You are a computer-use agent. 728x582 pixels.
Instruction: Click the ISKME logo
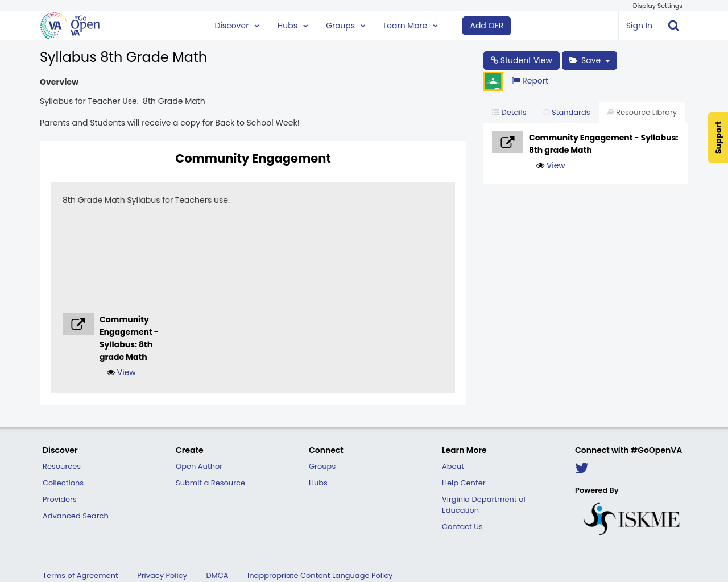(631, 518)
